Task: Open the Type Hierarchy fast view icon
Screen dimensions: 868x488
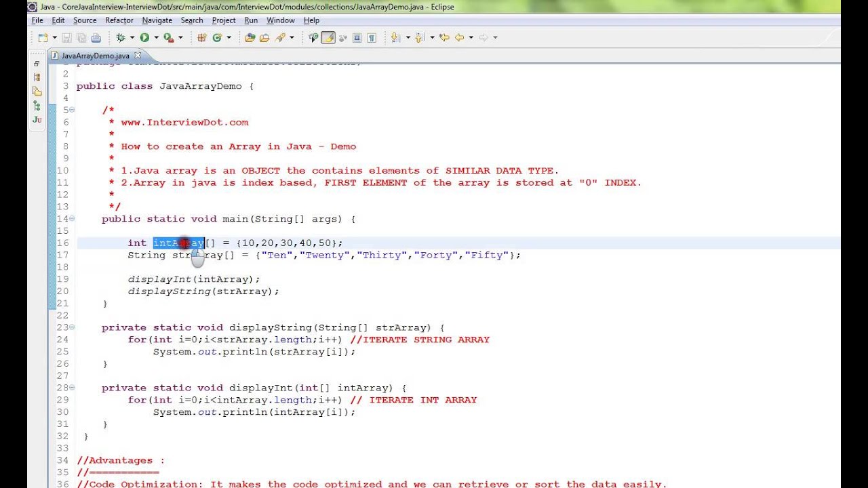Action: tap(37, 77)
